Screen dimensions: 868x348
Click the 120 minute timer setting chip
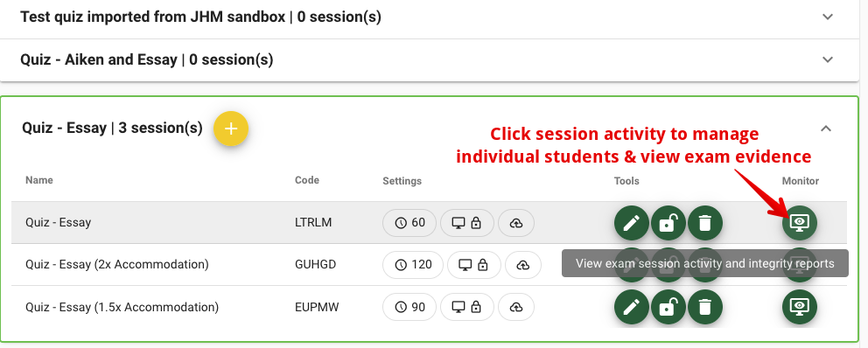pos(413,265)
